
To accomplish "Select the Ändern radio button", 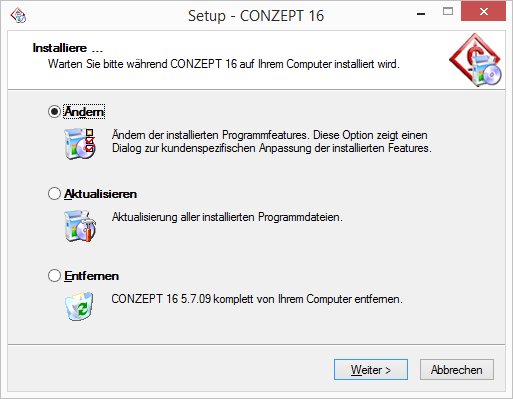I will tap(54, 111).
